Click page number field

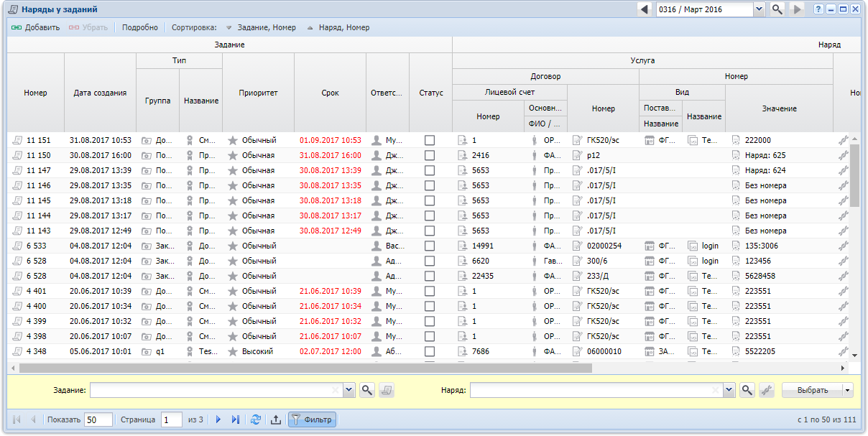point(172,419)
